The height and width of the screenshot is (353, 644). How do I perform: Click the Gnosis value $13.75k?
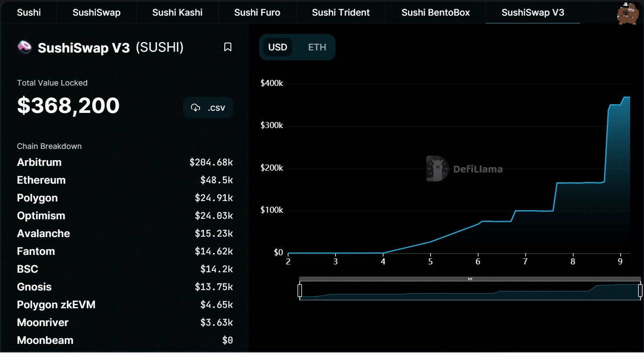(x=214, y=287)
